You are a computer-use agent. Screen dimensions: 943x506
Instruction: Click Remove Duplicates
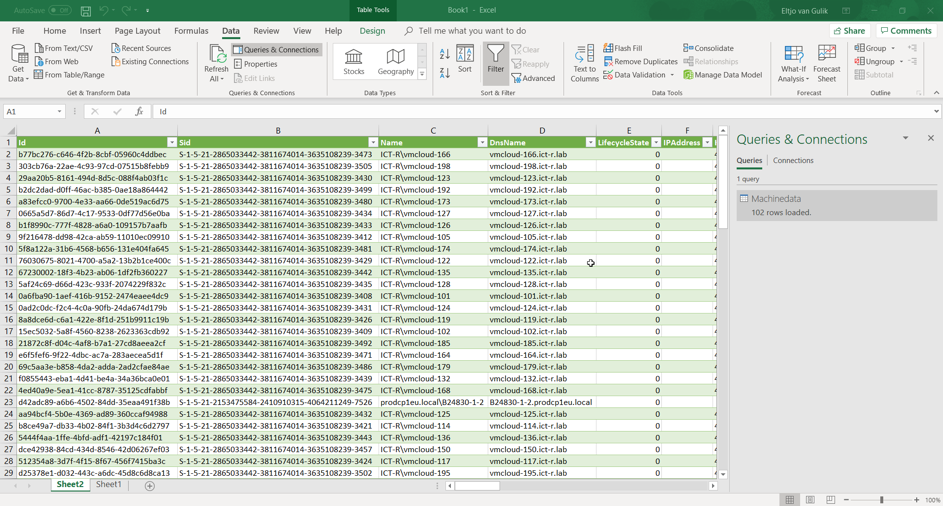[640, 61]
